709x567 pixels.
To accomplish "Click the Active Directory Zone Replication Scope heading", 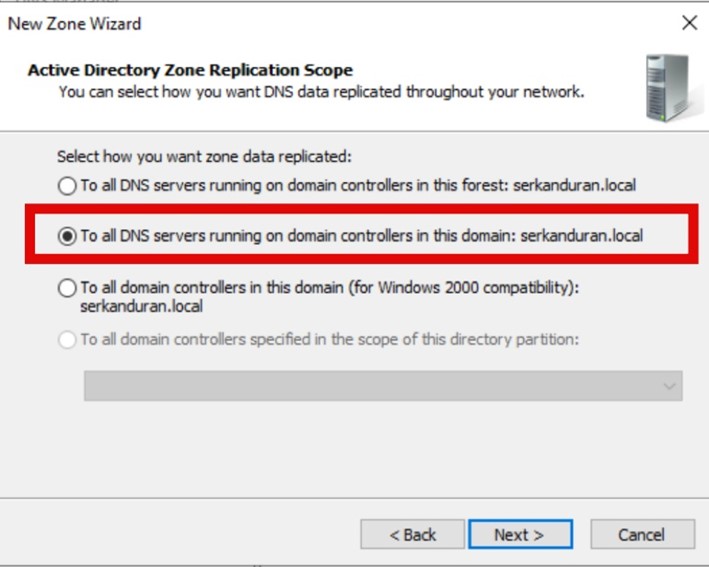I will tap(190, 70).
